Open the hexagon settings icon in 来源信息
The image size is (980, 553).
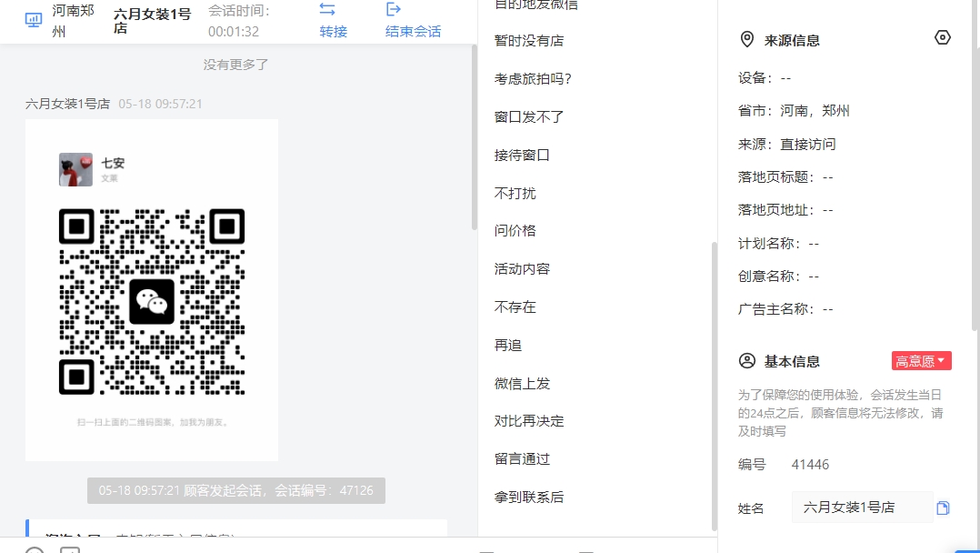click(x=943, y=37)
